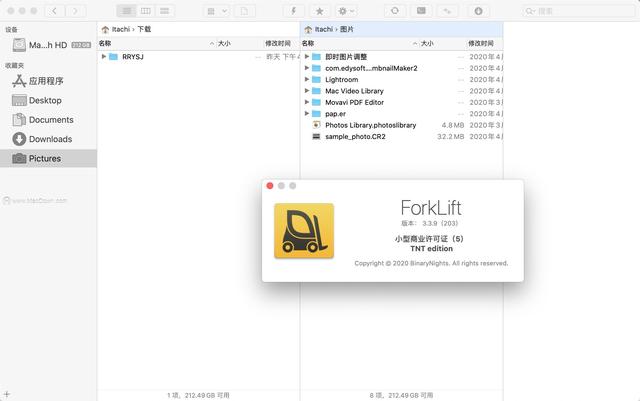Select the Mac Video Library folder name
The height and width of the screenshot is (401, 640).
click(x=354, y=91)
